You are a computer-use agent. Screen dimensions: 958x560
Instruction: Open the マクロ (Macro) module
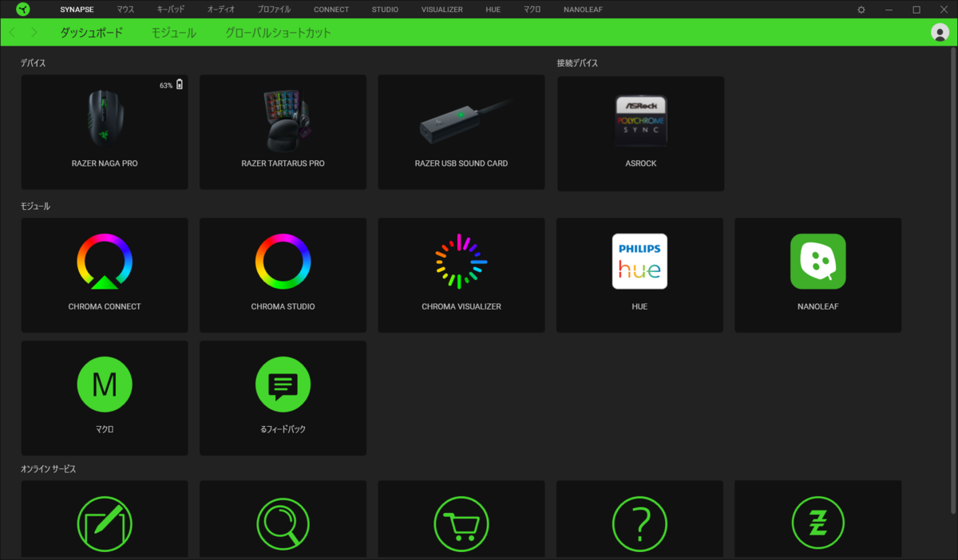pyautogui.click(x=105, y=397)
